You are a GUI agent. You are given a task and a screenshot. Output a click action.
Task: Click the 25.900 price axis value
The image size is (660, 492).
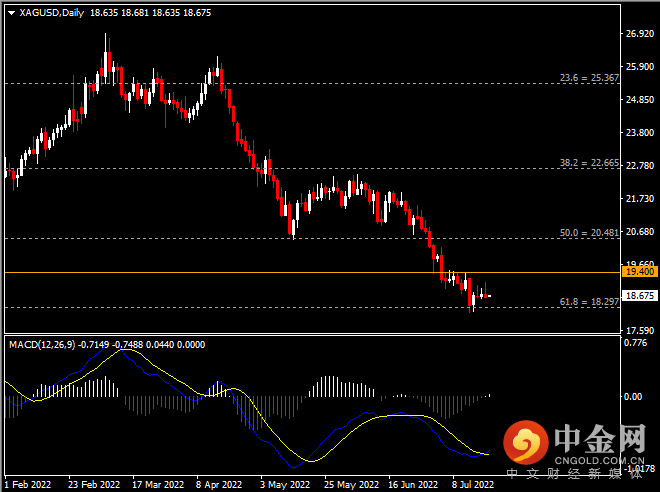click(640, 66)
